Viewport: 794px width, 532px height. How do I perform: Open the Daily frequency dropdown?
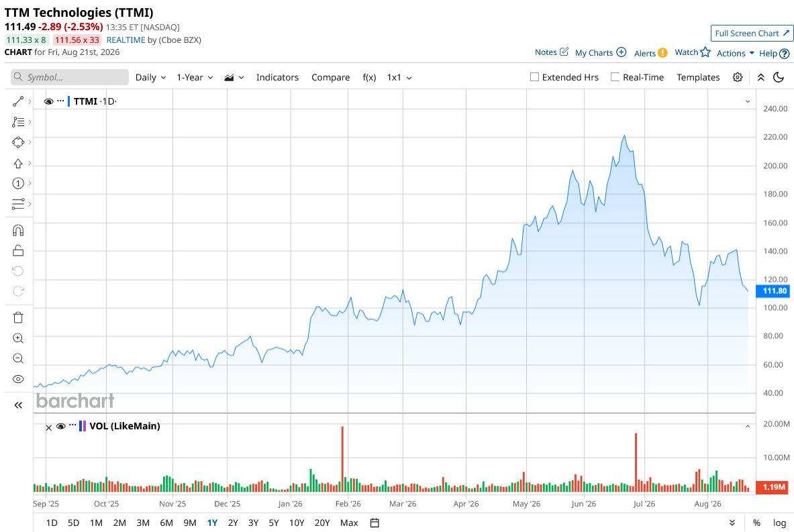point(150,77)
